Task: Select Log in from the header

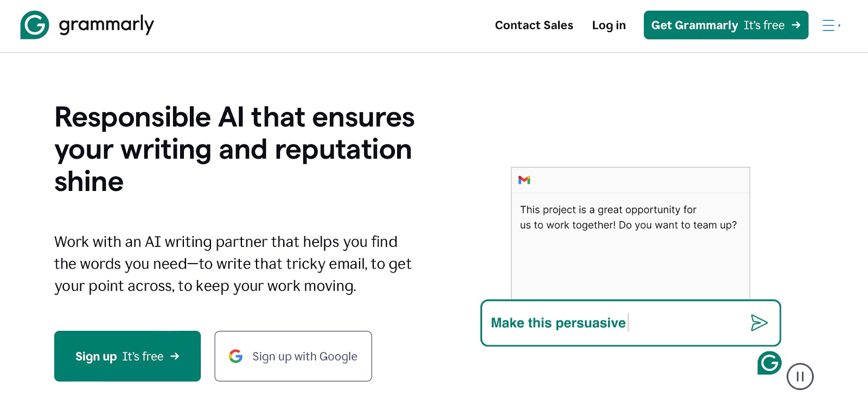Action: 609,25
